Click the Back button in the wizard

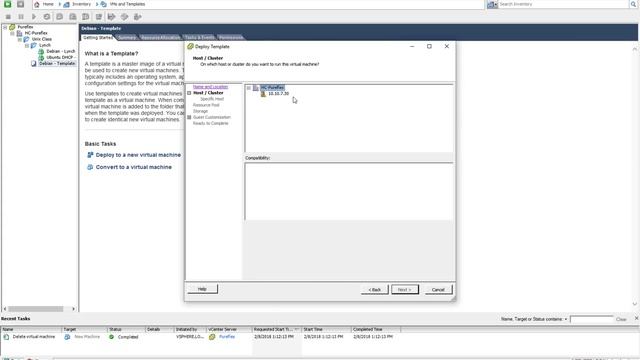(375, 289)
